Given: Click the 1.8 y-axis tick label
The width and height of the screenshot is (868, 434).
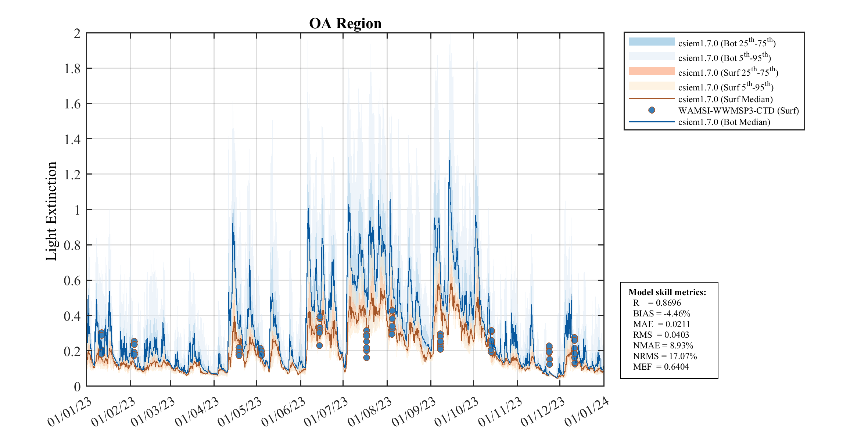Looking at the screenshot, I should pyautogui.click(x=72, y=69).
